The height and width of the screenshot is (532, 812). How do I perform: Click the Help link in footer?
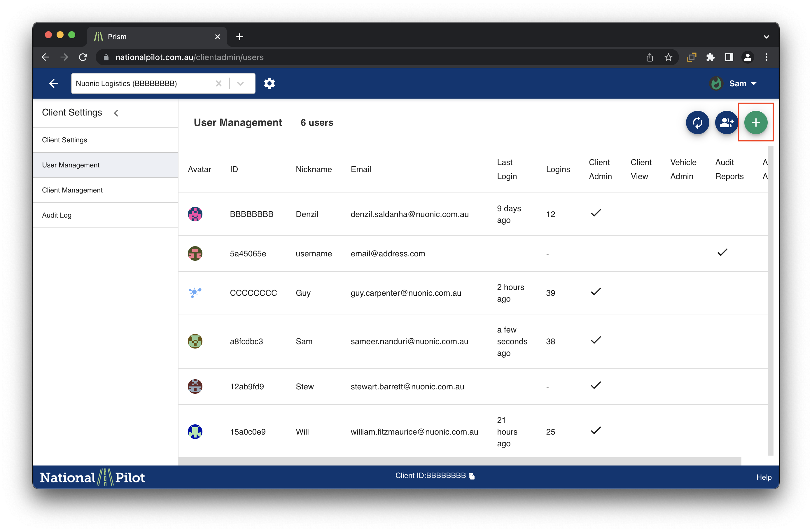pyautogui.click(x=764, y=477)
